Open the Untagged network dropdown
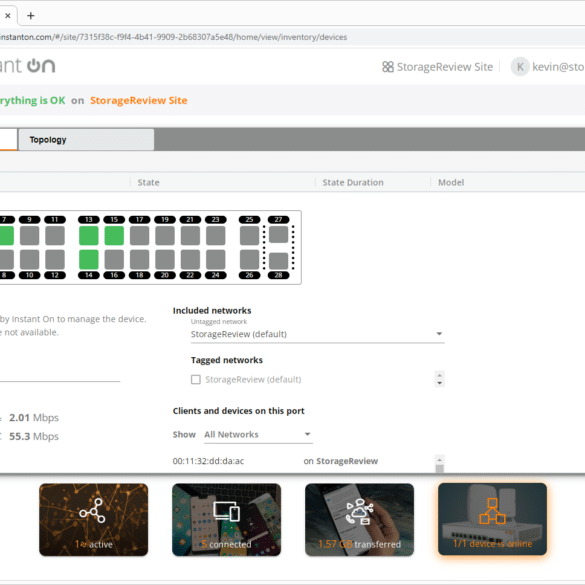Viewport: 585px width, 585px height. click(317, 334)
